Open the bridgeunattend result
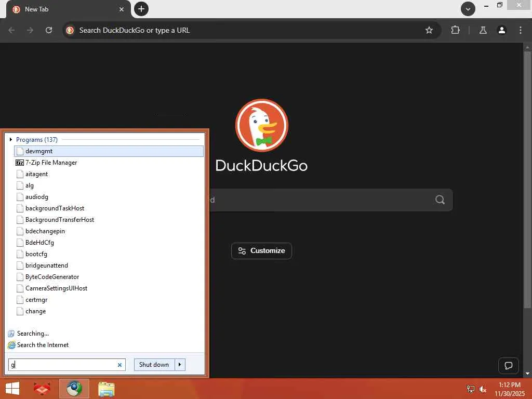Image resolution: width=532 pixels, height=399 pixels. 109,265
